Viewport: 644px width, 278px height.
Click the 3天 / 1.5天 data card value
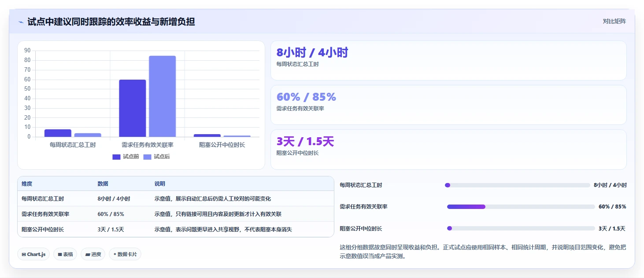point(305,142)
